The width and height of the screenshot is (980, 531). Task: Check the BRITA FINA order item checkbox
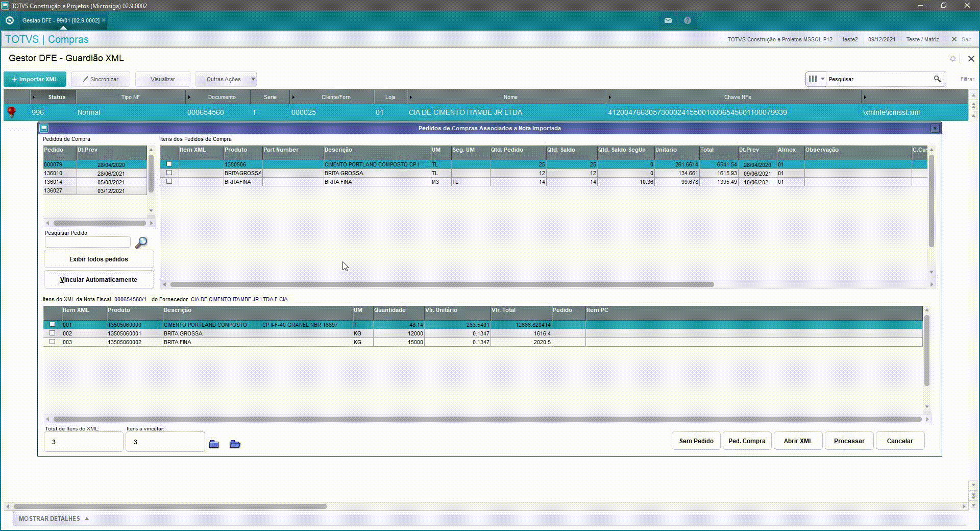pyautogui.click(x=169, y=181)
